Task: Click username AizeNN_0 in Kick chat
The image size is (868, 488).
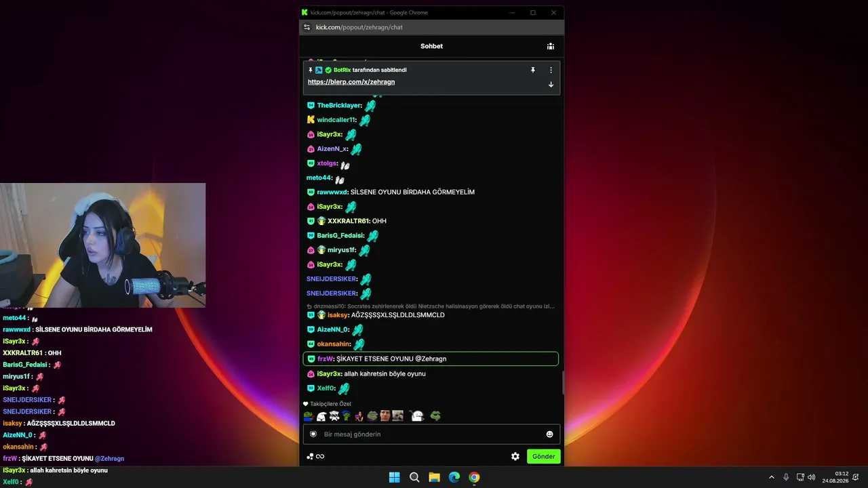Action: (x=333, y=329)
